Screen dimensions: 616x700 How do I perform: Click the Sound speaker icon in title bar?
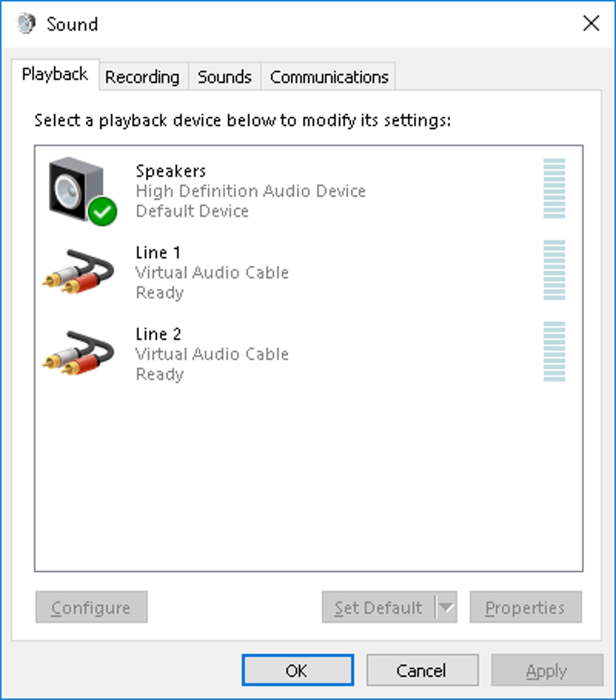[x=27, y=24]
